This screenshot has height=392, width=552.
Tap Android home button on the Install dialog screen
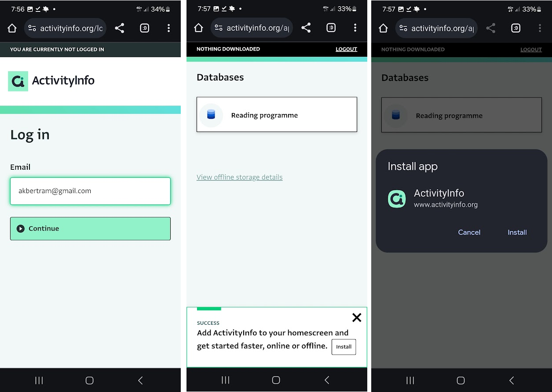point(461,380)
